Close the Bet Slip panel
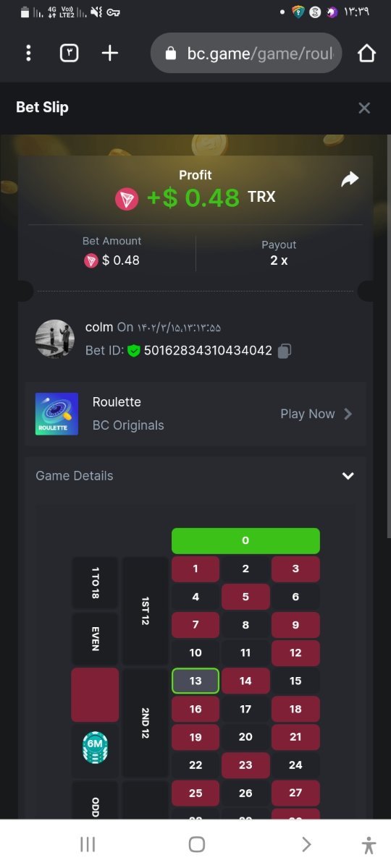 [x=364, y=108]
